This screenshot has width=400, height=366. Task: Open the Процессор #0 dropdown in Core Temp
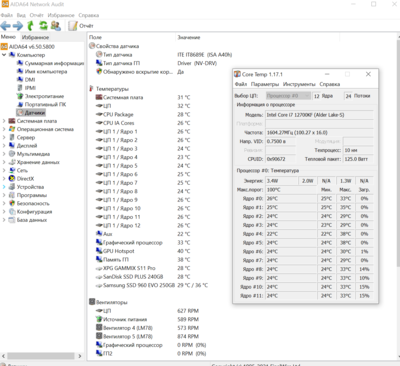pyautogui.click(x=288, y=96)
